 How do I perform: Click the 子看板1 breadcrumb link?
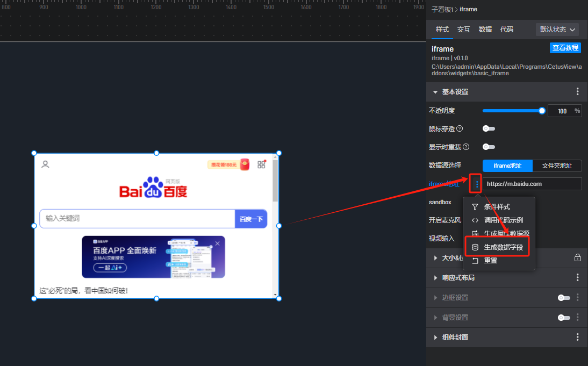click(442, 9)
